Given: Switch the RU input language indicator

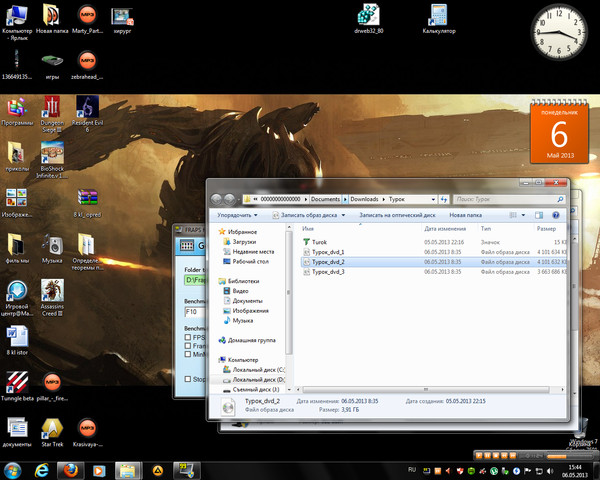Looking at the screenshot, I should tap(412, 470).
